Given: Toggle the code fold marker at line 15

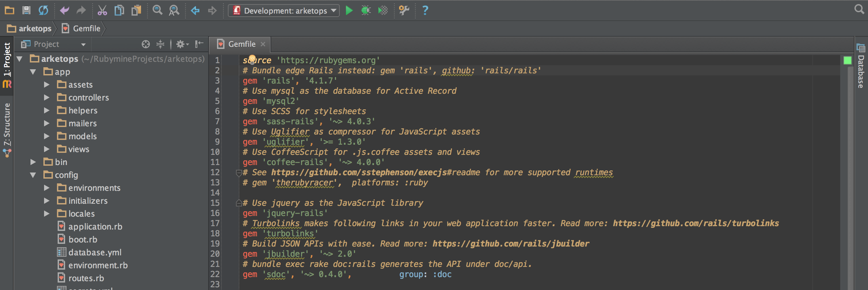Looking at the screenshot, I should coord(239,203).
